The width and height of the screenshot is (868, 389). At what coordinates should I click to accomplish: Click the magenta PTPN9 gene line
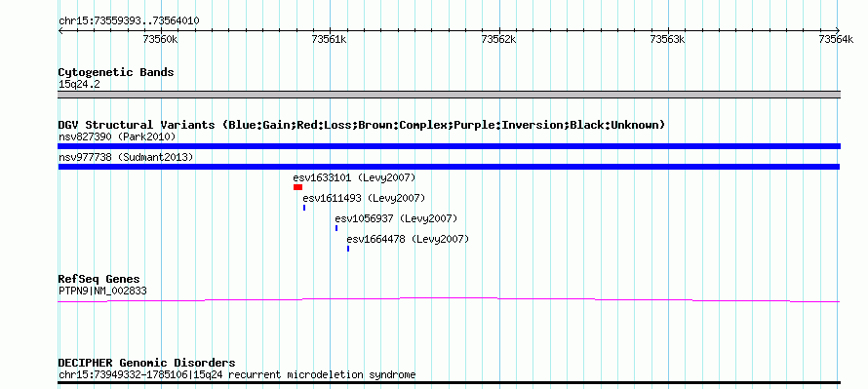point(449,299)
